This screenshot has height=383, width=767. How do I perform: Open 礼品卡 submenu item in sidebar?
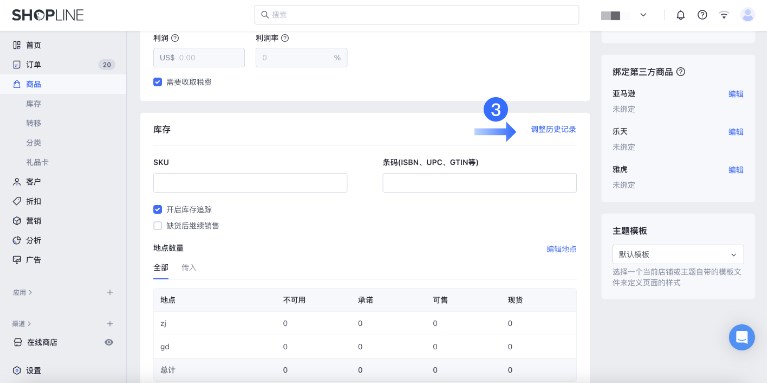tap(37, 162)
